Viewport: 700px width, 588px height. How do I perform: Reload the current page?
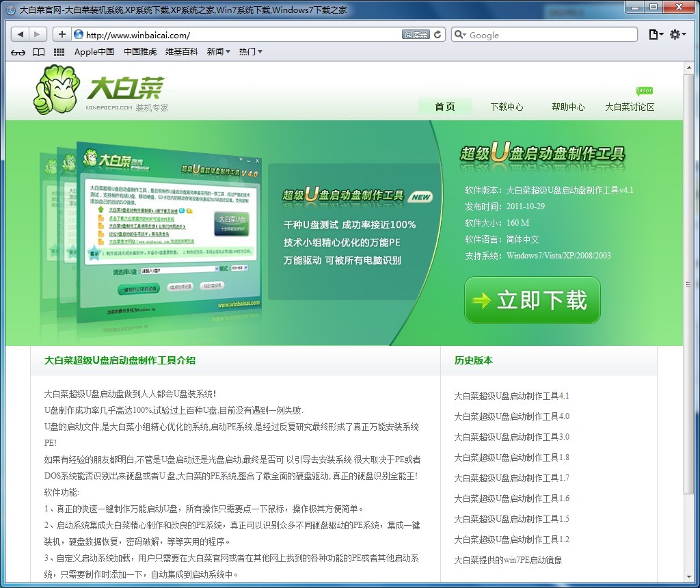[438, 34]
